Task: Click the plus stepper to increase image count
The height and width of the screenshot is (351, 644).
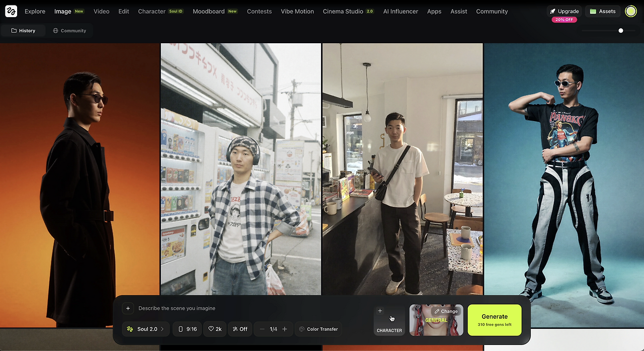Action: tap(285, 329)
